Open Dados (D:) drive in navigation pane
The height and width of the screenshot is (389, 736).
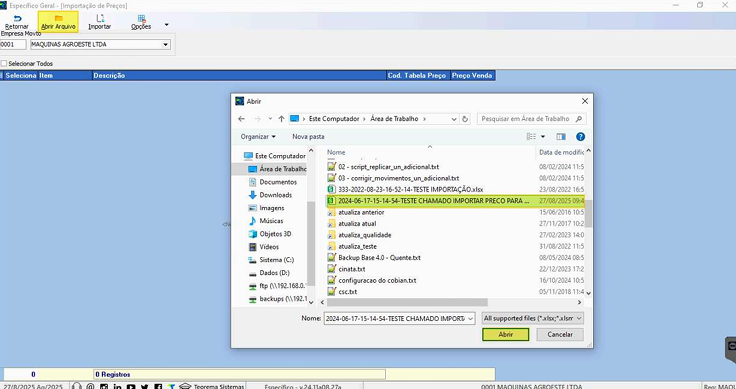[269, 273]
